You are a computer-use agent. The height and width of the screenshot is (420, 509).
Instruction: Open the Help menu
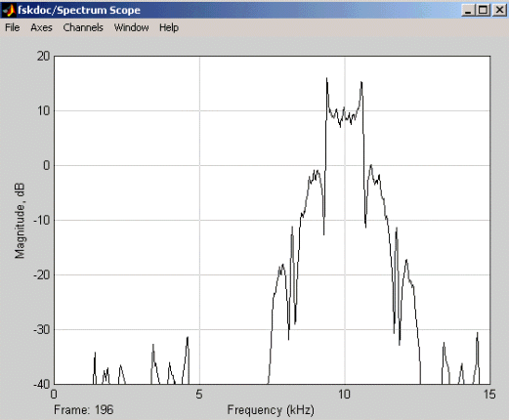(169, 27)
